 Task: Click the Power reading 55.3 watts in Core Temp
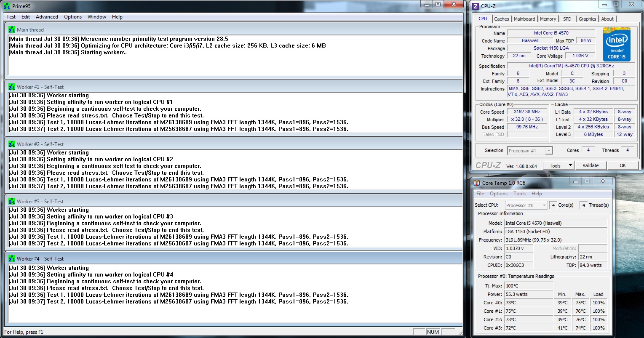point(529,294)
